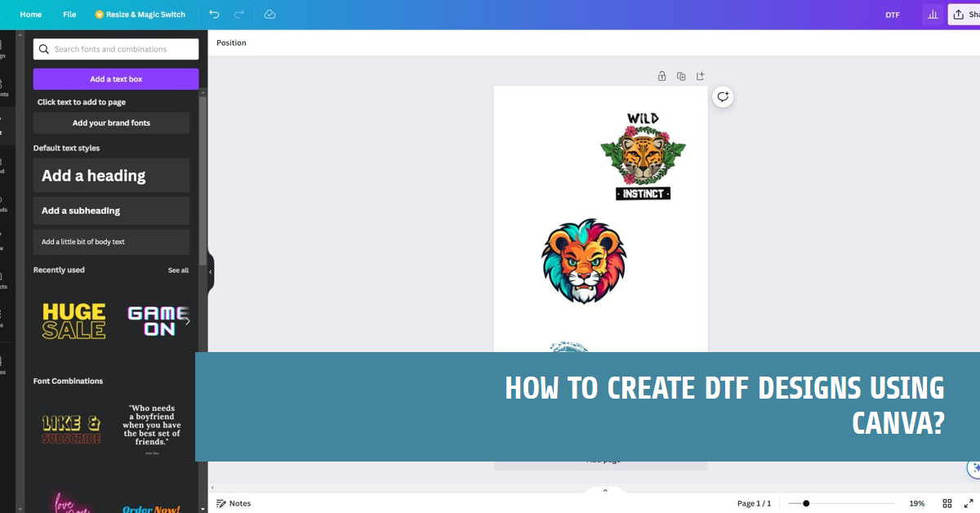Click the redo arrow icon
The height and width of the screenshot is (513, 980).
coord(238,14)
